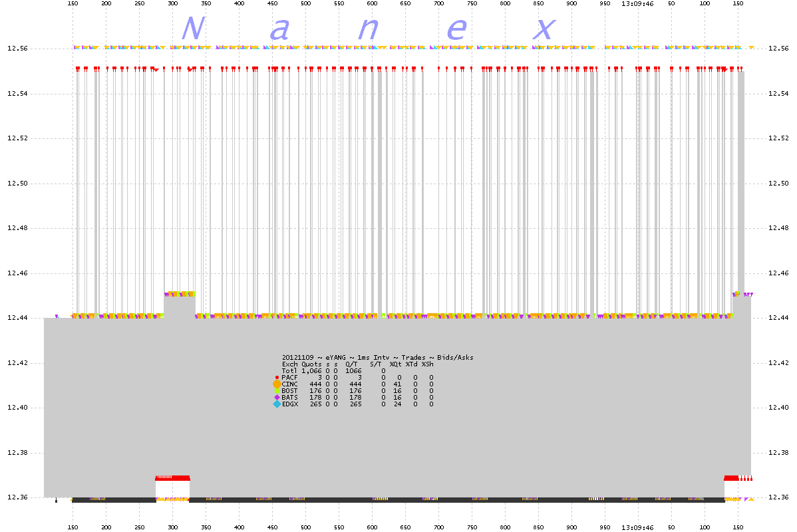Click the '13:09:46' timestamp on the top axis
The image size is (797, 532).
pyautogui.click(x=637, y=3)
